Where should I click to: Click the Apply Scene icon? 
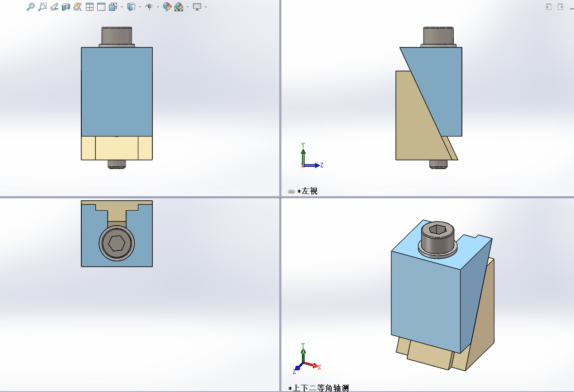(179, 7)
